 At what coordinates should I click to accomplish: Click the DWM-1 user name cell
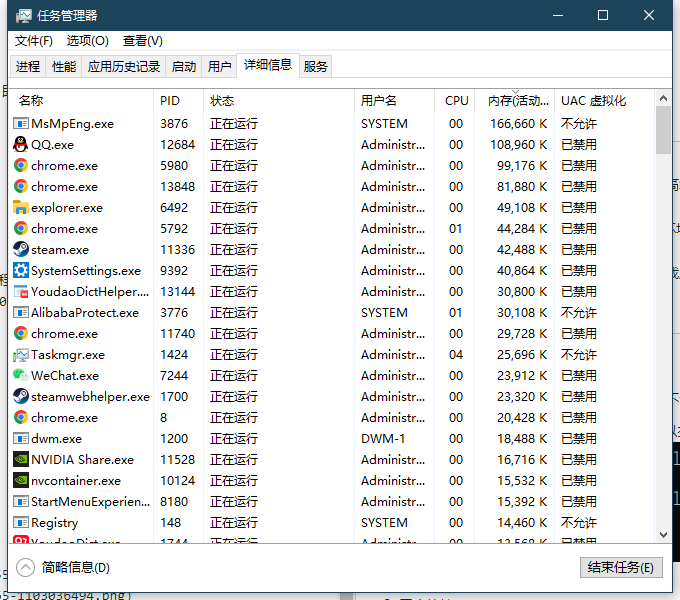click(x=383, y=438)
